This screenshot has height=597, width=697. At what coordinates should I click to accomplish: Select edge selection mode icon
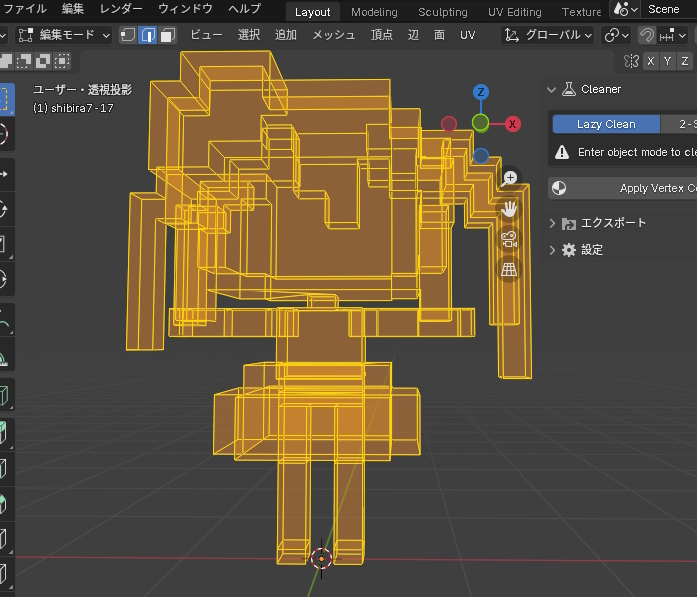click(x=148, y=35)
